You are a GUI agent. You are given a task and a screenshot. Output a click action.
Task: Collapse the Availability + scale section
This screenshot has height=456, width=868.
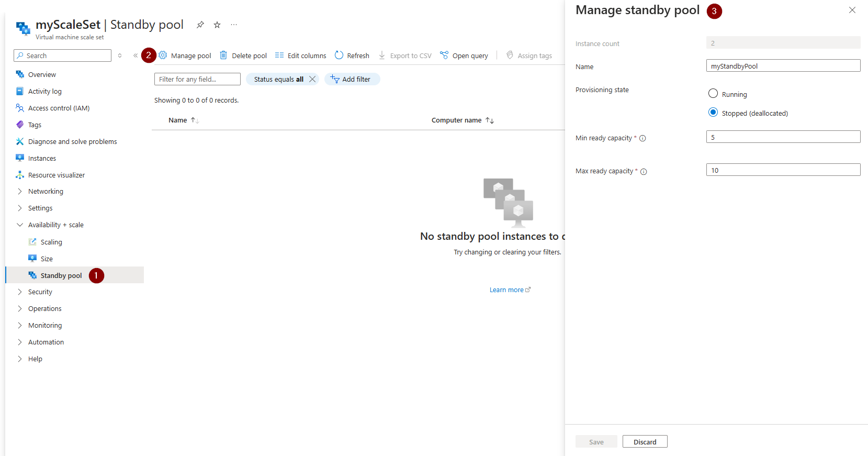(x=20, y=225)
